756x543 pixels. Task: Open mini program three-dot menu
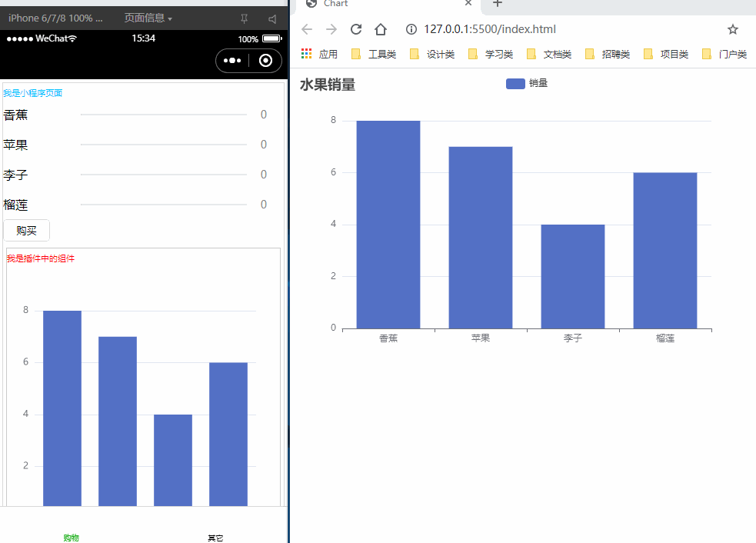232,61
